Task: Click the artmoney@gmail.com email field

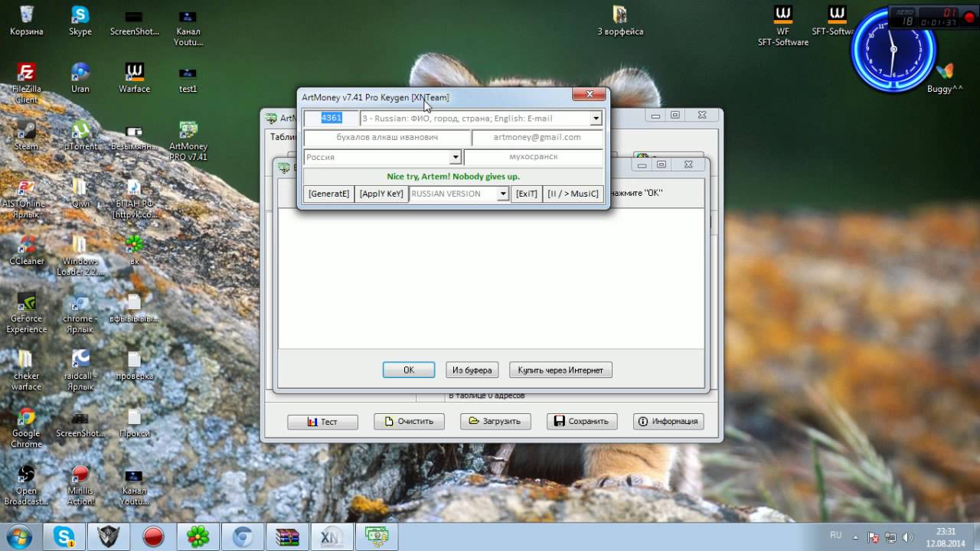Action: [x=537, y=138]
